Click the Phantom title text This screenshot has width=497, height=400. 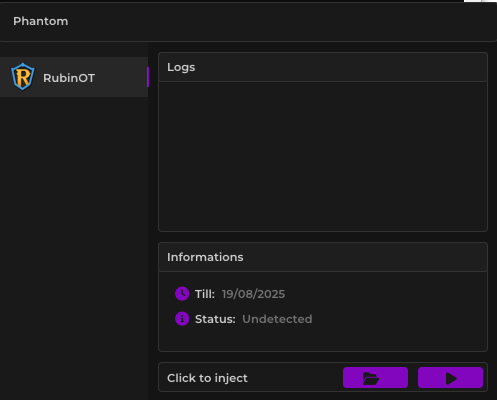tap(41, 21)
